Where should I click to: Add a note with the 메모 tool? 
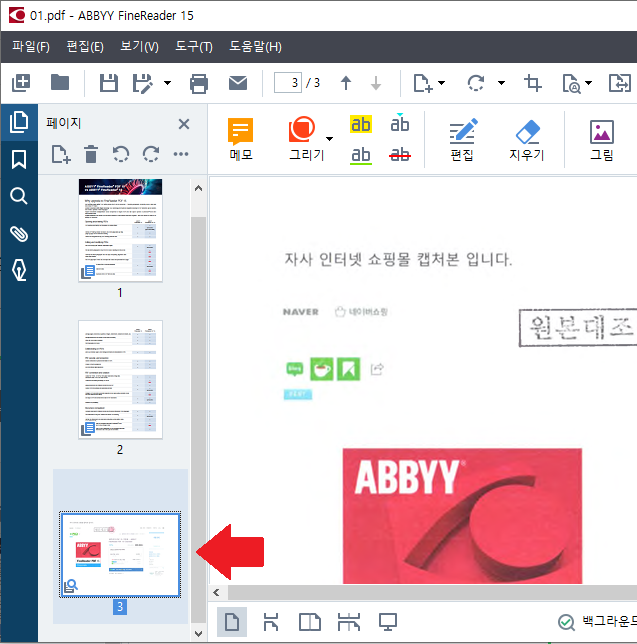(x=241, y=139)
